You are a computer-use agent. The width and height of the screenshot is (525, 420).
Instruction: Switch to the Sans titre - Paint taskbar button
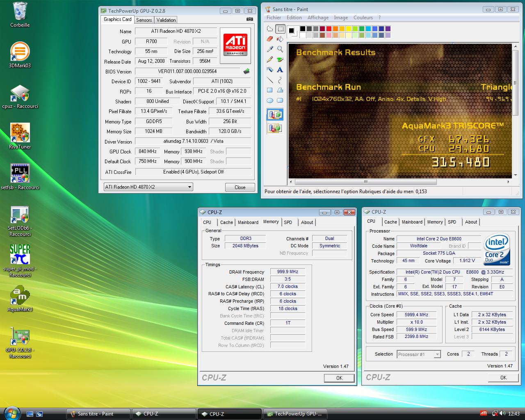pyautogui.click(x=98, y=414)
